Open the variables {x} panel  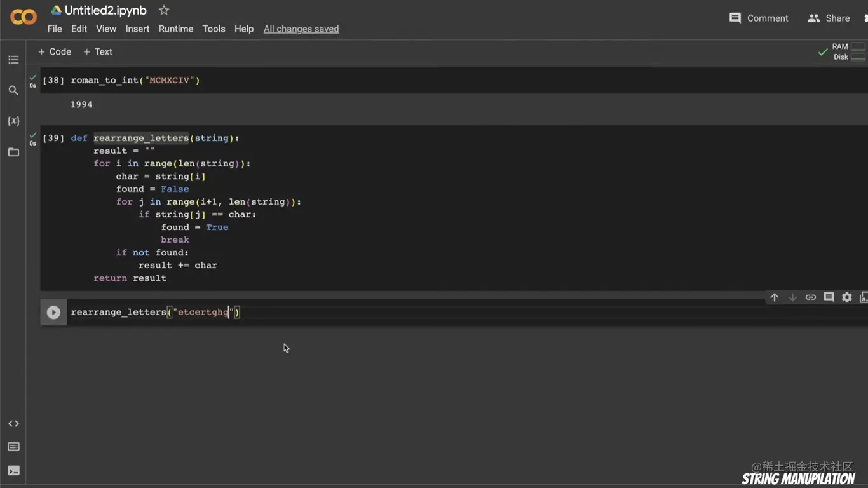(x=13, y=121)
